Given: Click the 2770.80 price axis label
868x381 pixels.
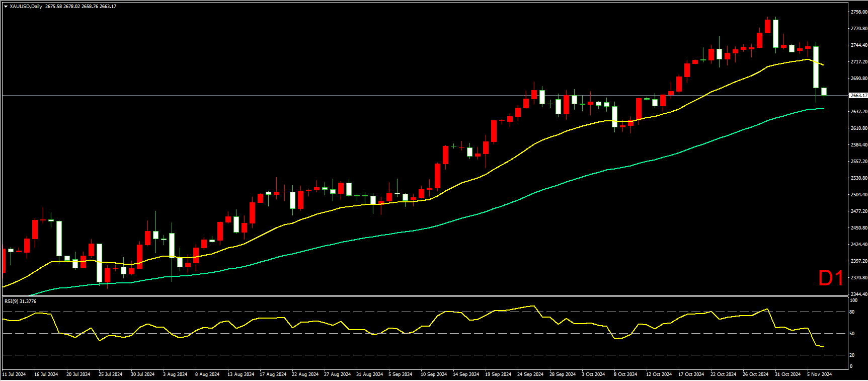Looking at the screenshot, I should (x=859, y=29).
